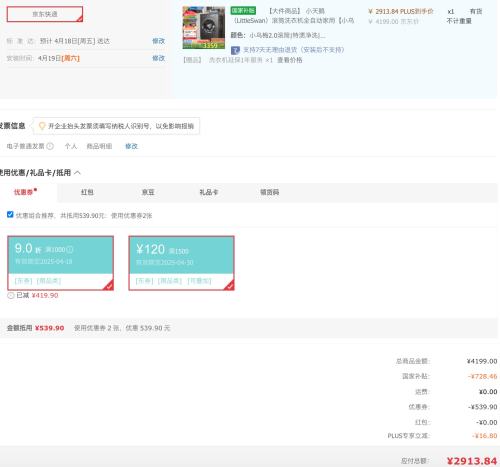Image resolution: width=500 pixels, height=467 pixels.
Task: Click info icon beside 满1000 on 9.0折 coupon
Action: (70, 249)
